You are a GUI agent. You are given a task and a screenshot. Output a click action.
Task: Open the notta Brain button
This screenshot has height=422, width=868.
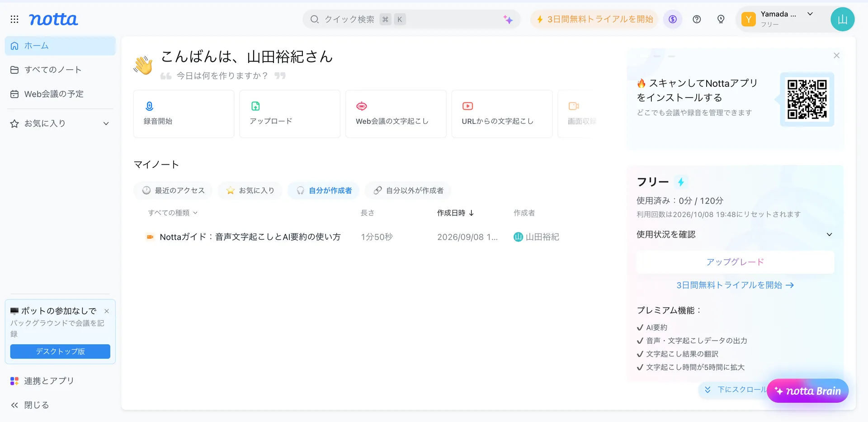click(807, 391)
